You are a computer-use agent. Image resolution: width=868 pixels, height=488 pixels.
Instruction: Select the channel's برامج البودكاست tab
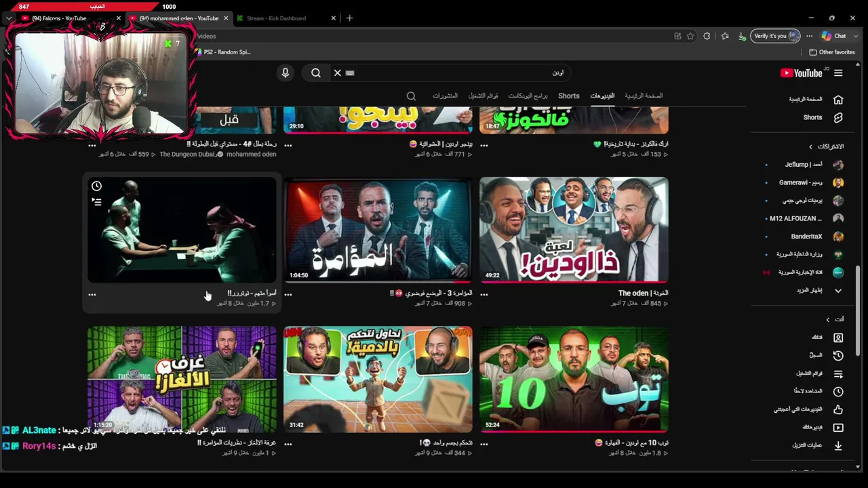point(528,96)
